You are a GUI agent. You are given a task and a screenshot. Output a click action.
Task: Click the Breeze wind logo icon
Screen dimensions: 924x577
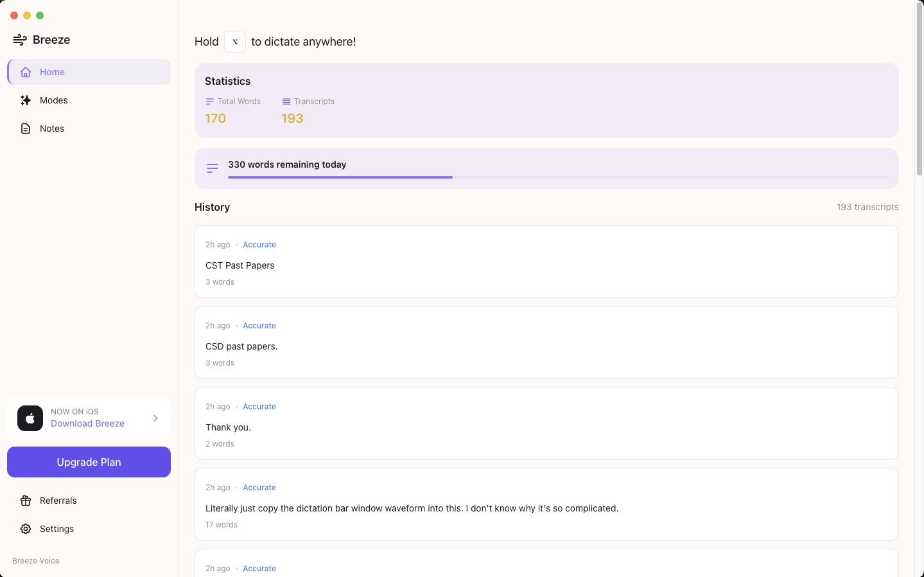20,40
